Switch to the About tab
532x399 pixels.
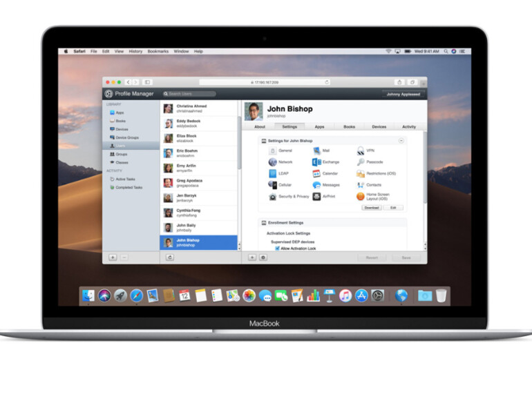pyautogui.click(x=260, y=127)
